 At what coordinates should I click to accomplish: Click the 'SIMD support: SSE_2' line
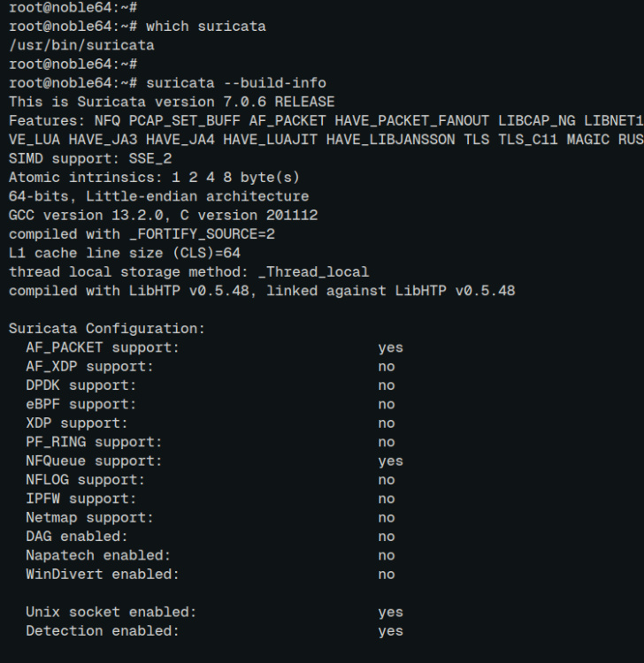[x=90, y=158]
